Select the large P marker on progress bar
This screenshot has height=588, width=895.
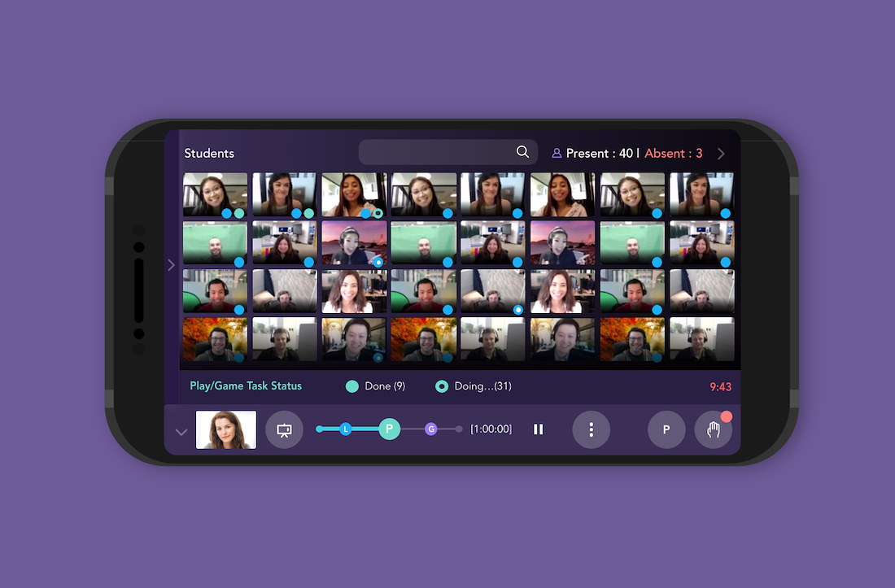389,429
